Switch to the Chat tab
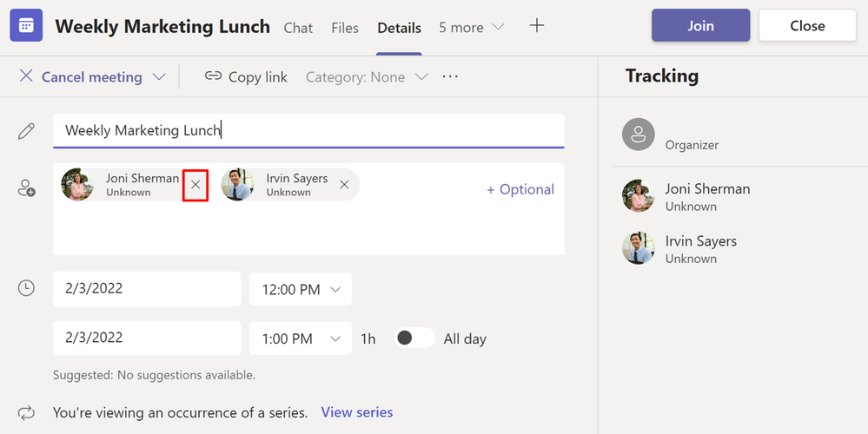Viewport: 868px width, 434px height. pyautogui.click(x=298, y=28)
